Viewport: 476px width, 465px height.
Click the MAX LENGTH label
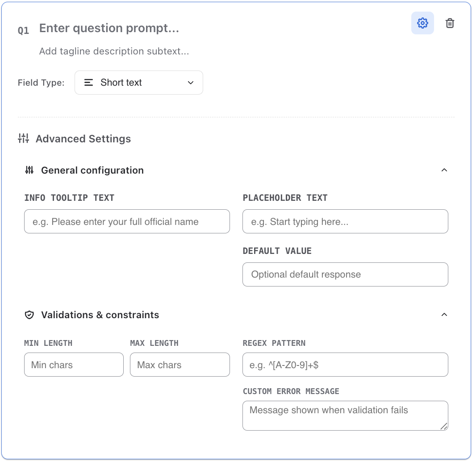coord(154,343)
